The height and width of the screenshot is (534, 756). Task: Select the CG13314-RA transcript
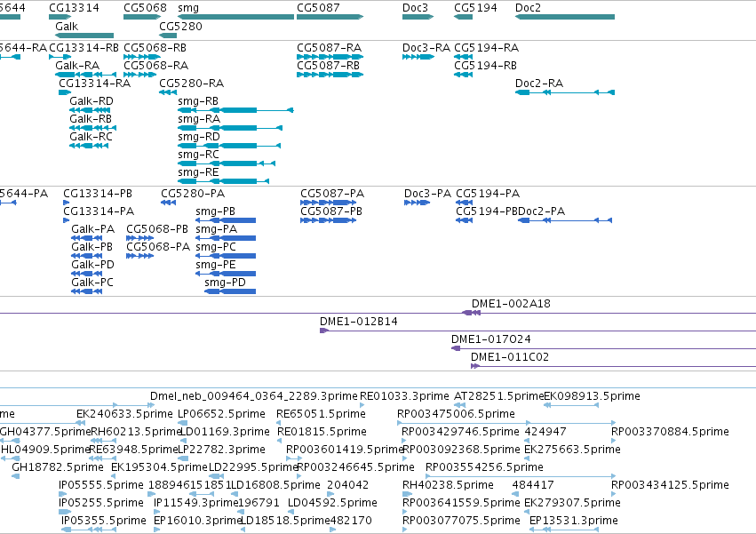65,92
